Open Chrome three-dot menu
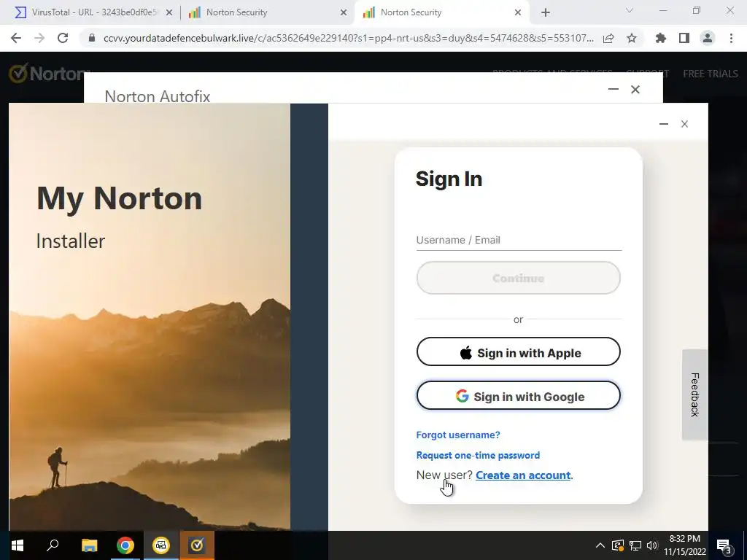 click(731, 38)
